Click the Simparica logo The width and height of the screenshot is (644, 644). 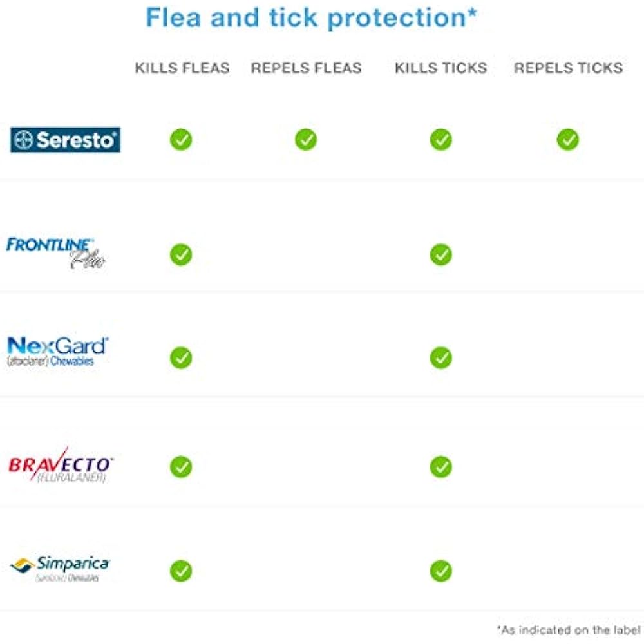tap(61, 569)
